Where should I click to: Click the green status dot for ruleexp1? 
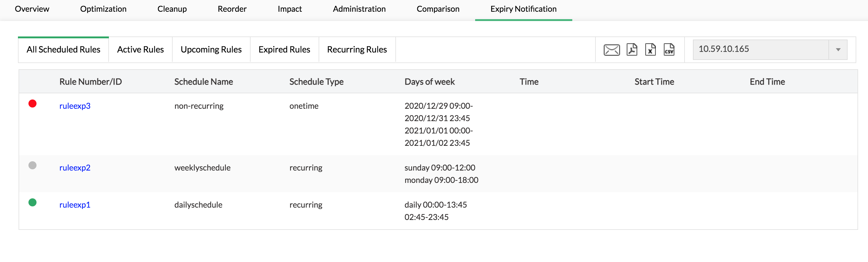click(32, 202)
